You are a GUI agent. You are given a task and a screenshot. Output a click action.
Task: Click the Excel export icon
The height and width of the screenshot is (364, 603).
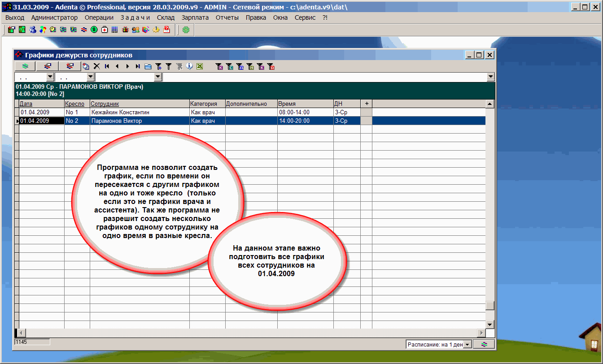click(x=200, y=66)
